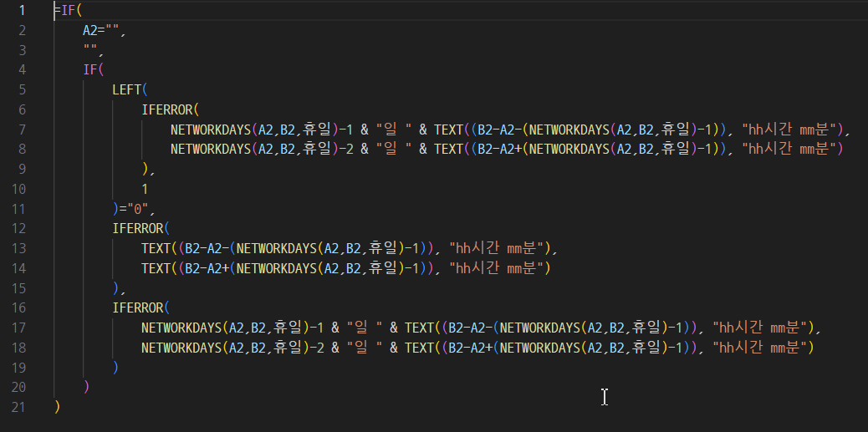Screen dimensions: 868x432
Task: Click line number 20 in the gutter
Action: tap(18, 388)
